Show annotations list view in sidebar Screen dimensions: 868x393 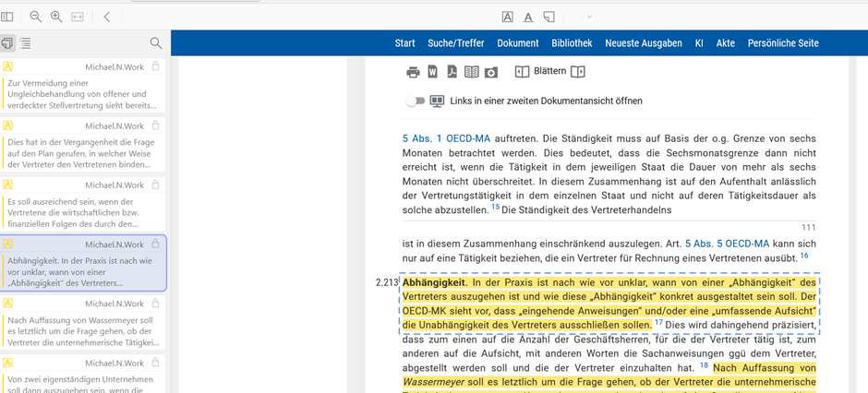coord(7,42)
